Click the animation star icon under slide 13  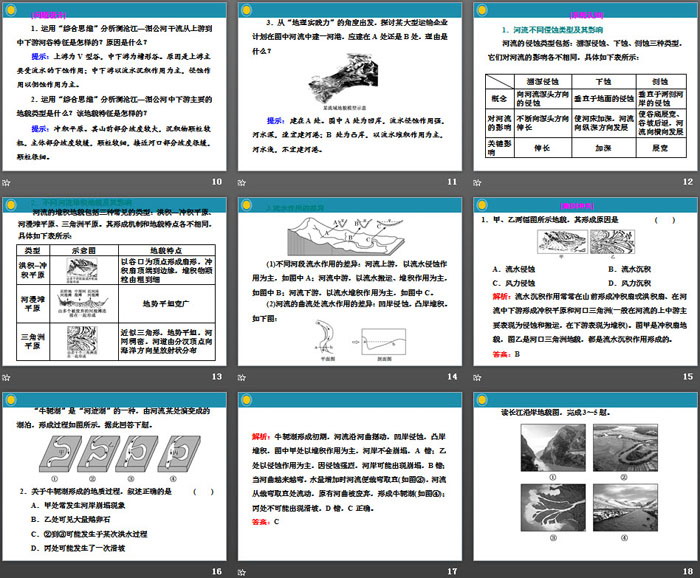[x=6, y=377]
